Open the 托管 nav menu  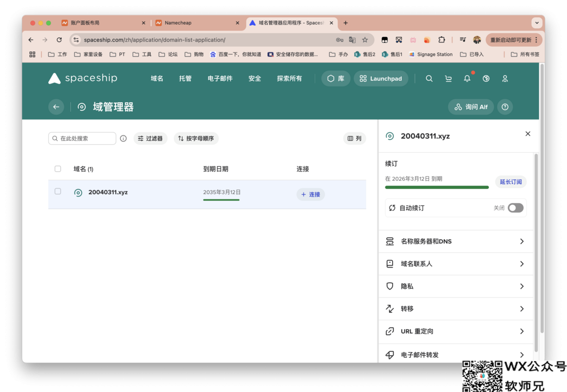click(x=185, y=78)
